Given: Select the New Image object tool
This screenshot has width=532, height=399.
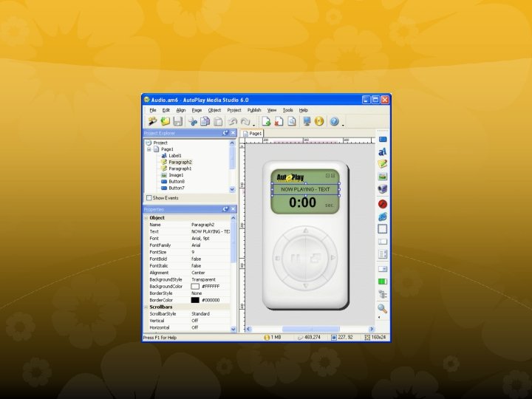Looking at the screenshot, I should 383,177.
